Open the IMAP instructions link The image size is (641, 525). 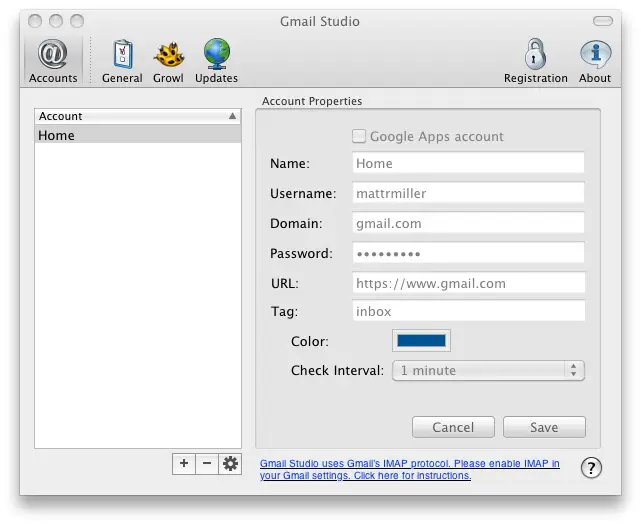tap(410, 469)
